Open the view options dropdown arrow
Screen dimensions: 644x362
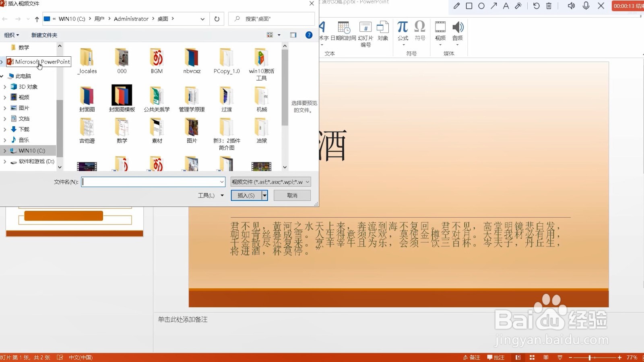point(279,35)
